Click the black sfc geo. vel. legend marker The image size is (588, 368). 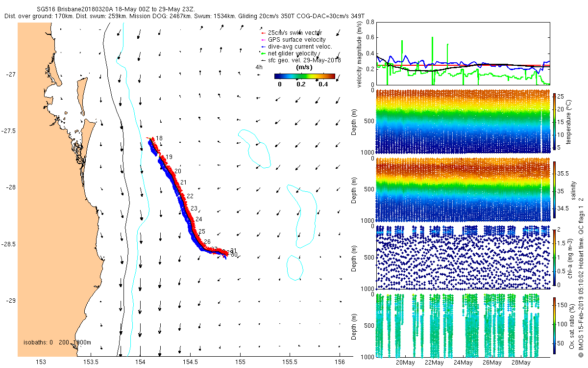(x=264, y=60)
